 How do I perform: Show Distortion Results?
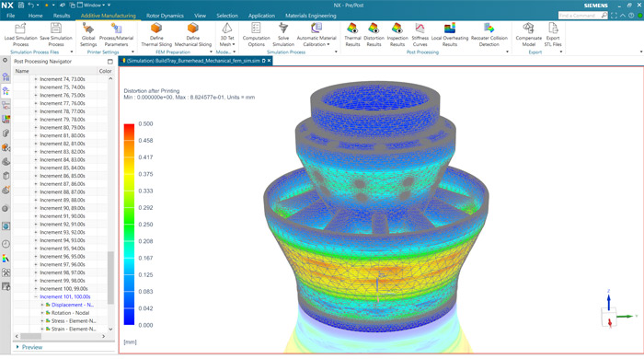click(x=374, y=34)
